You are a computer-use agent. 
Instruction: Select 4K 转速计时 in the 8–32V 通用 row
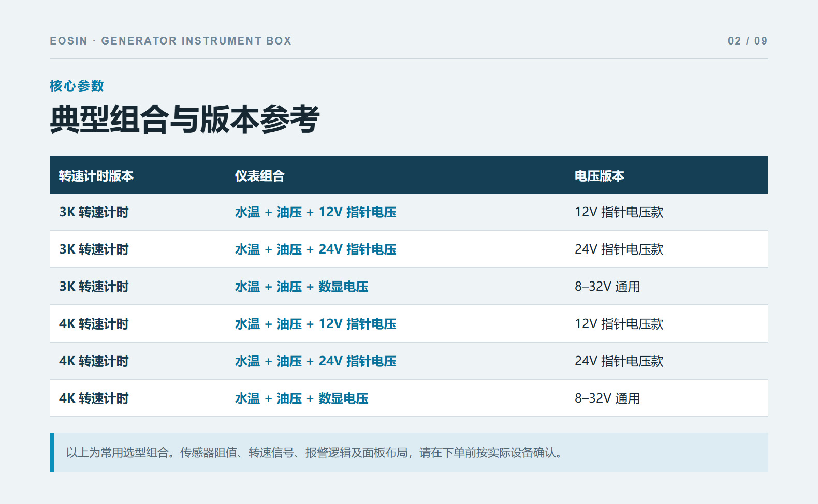(x=94, y=398)
